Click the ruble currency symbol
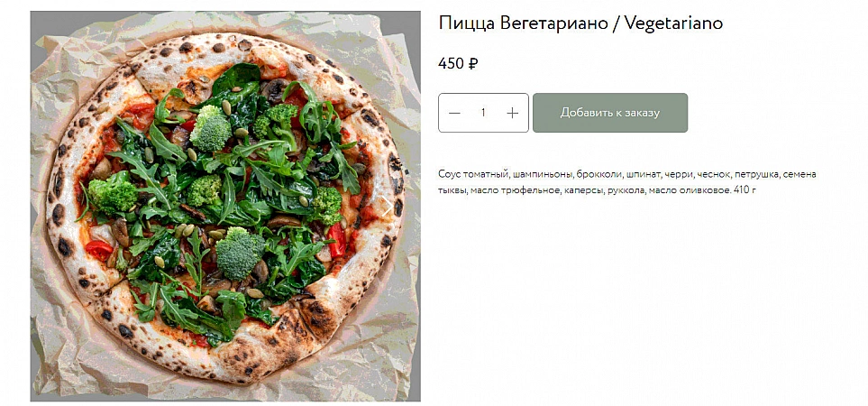 (x=472, y=64)
